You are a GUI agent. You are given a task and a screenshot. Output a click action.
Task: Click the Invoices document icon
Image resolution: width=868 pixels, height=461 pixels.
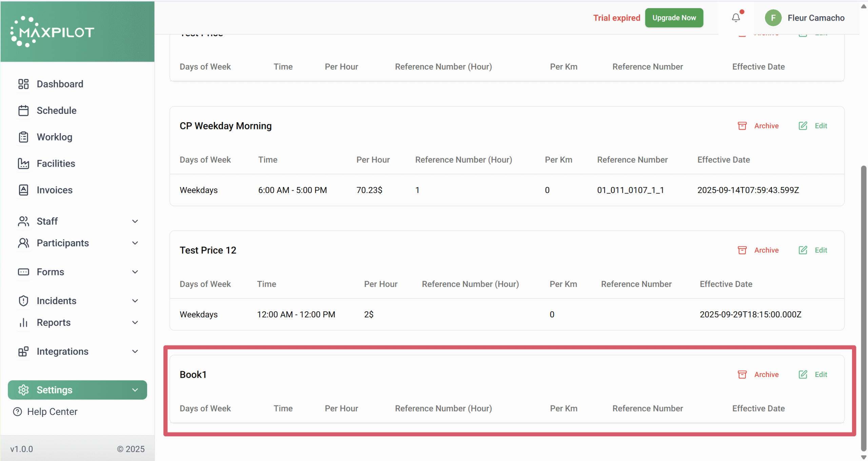(x=23, y=190)
